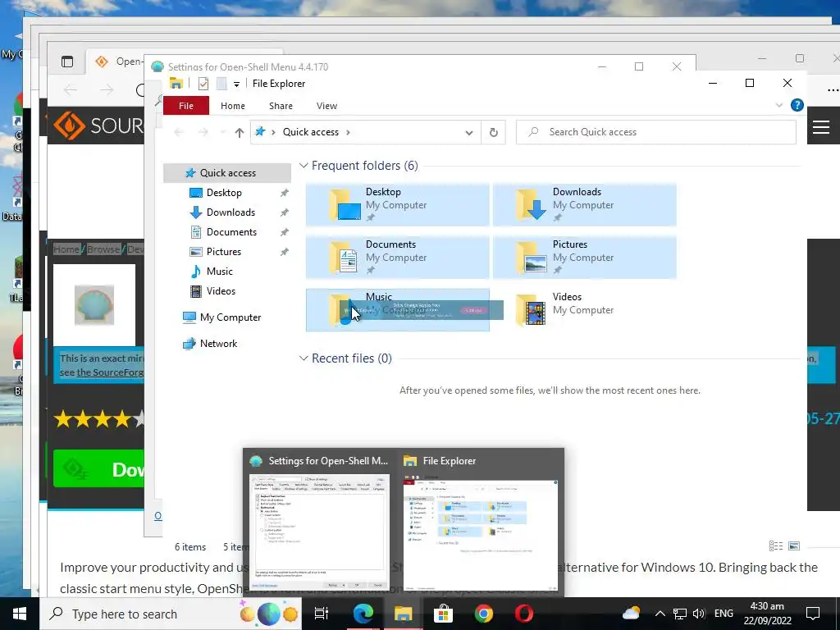Select Downloads in the navigation pane

pyautogui.click(x=231, y=212)
